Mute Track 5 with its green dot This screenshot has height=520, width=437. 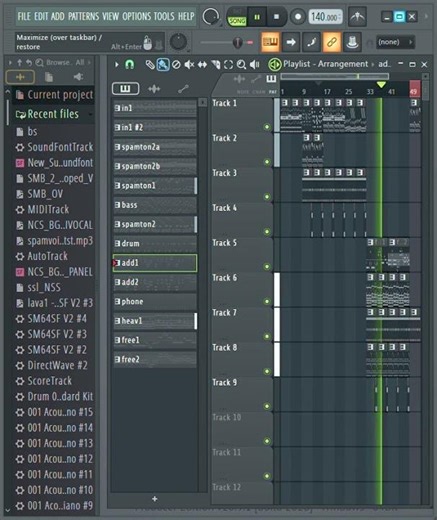pos(267,266)
